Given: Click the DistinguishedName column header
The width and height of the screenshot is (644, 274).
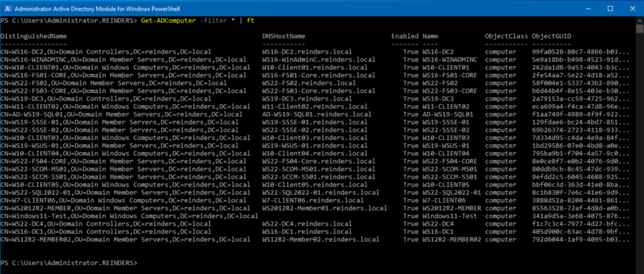Looking at the screenshot, I should click(34, 36).
